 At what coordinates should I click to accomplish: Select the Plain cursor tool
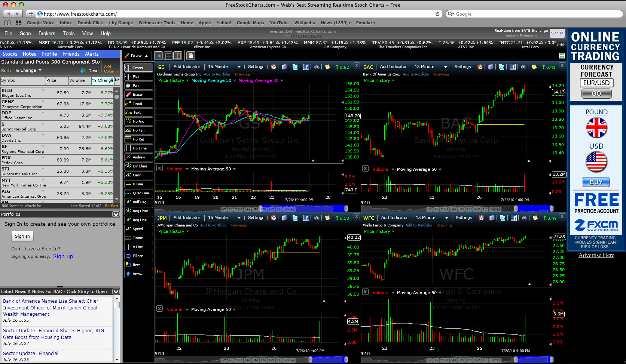click(138, 77)
